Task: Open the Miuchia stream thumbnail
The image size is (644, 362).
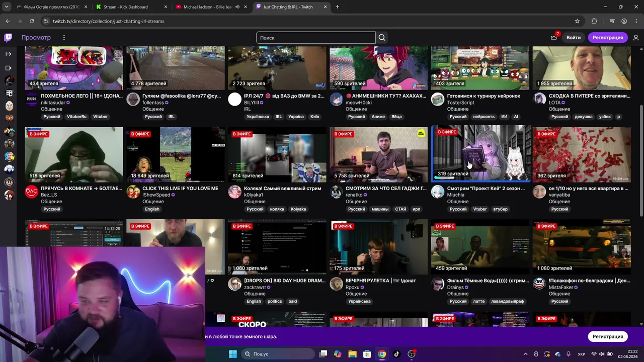Action: [480, 153]
